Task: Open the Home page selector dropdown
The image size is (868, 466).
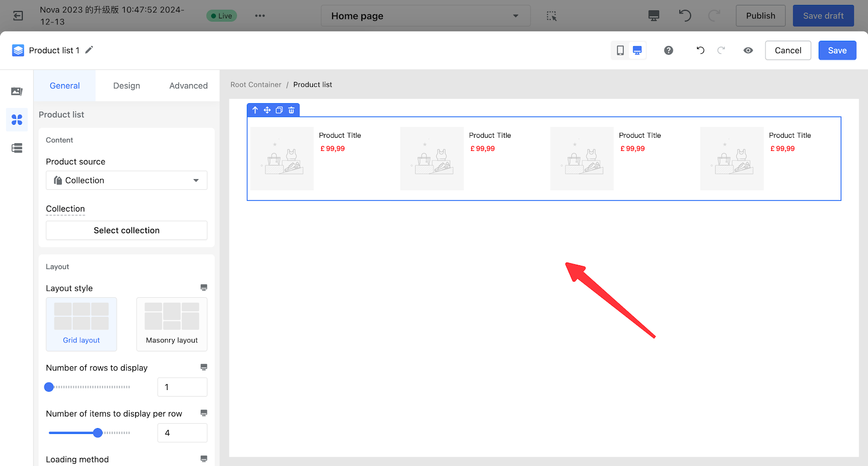Action: click(x=425, y=16)
